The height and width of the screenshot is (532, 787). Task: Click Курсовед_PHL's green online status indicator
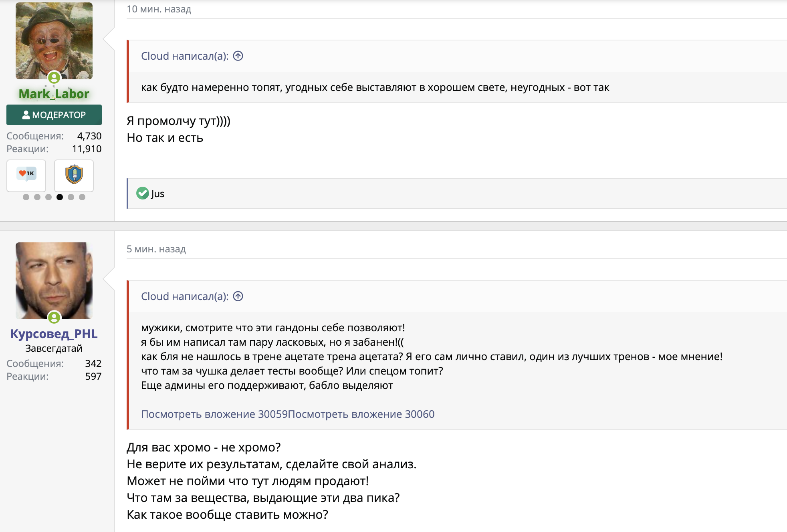(x=54, y=318)
